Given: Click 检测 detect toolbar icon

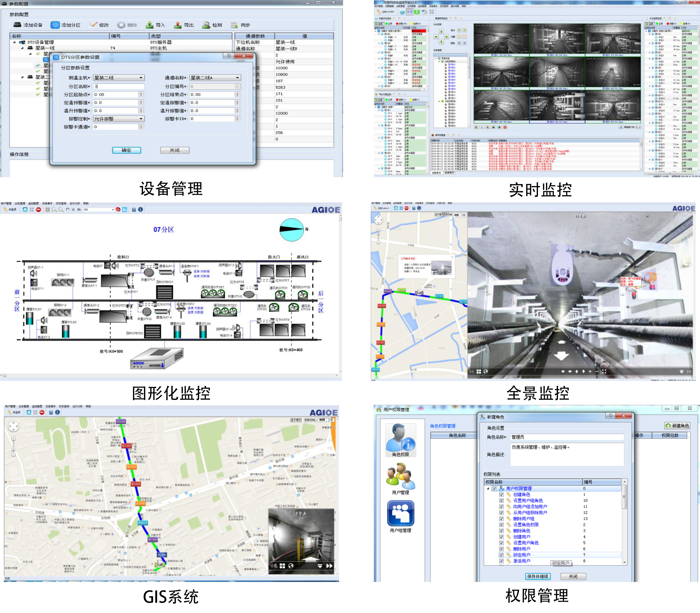Looking at the screenshot, I should [x=206, y=25].
